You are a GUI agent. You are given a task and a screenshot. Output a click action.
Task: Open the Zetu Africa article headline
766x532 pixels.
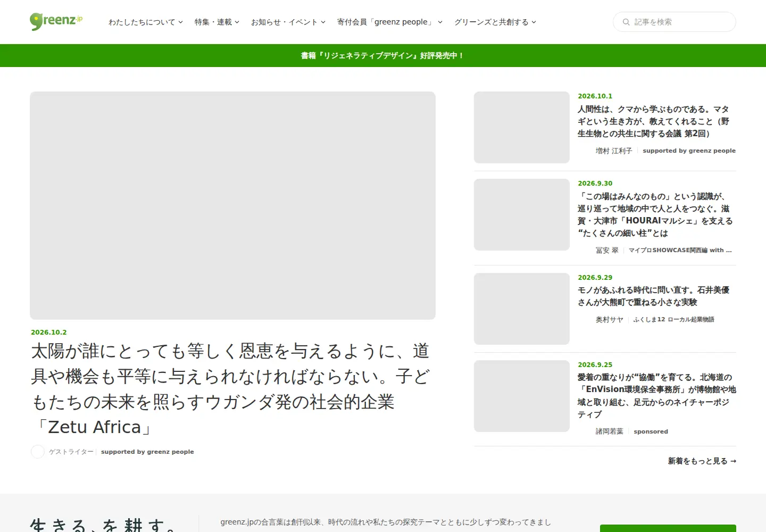tap(230, 389)
